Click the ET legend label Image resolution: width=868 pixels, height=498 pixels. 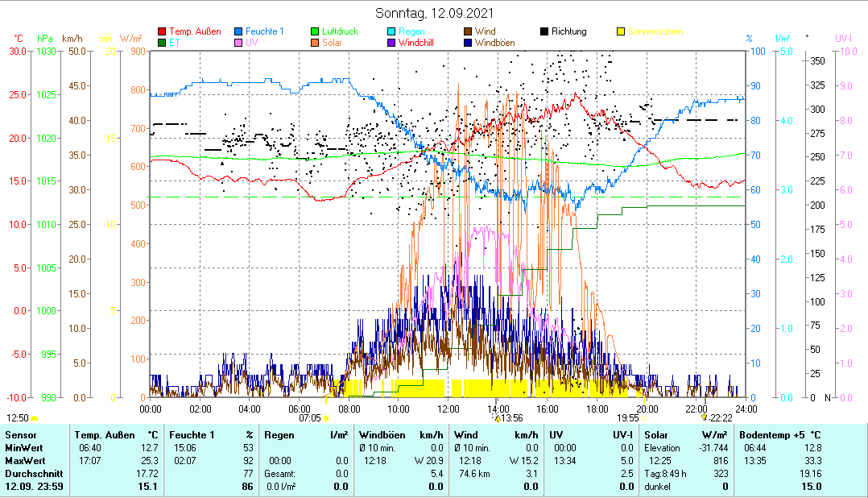click(175, 43)
